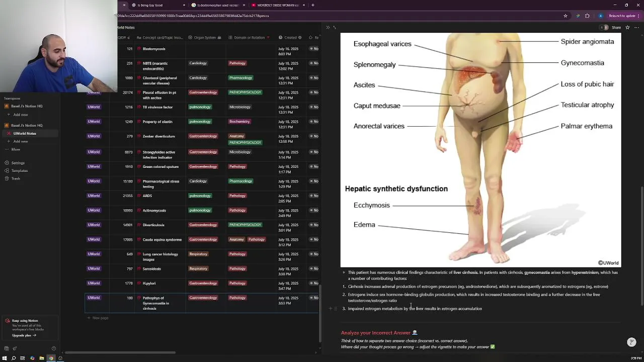Toggle the 'No' status on Blastomycosis row
This screenshot has width=644, height=362.
point(314,49)
